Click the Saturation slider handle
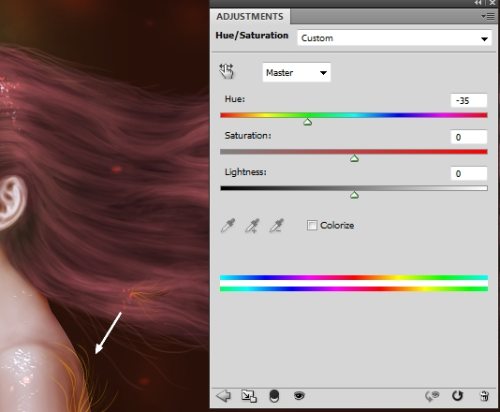The height and width of the screenshot is (412, 500). click(354, 158)
